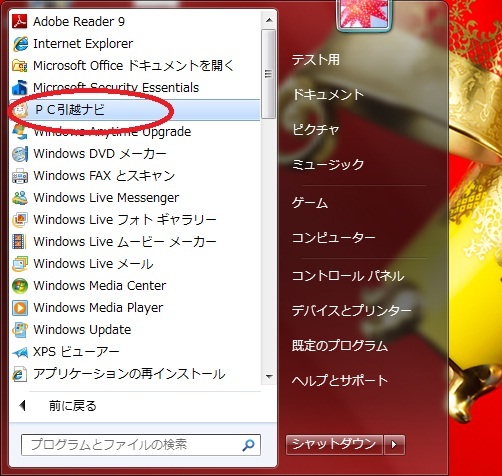Open ミュージック in right pane
502x476 pixels.
[328, 164]
